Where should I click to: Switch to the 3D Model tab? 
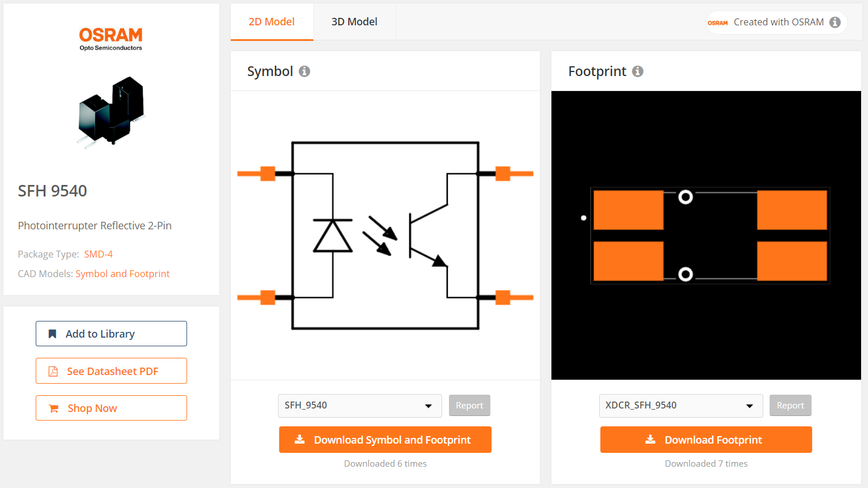pyautogui.click(x=354, y=21)
